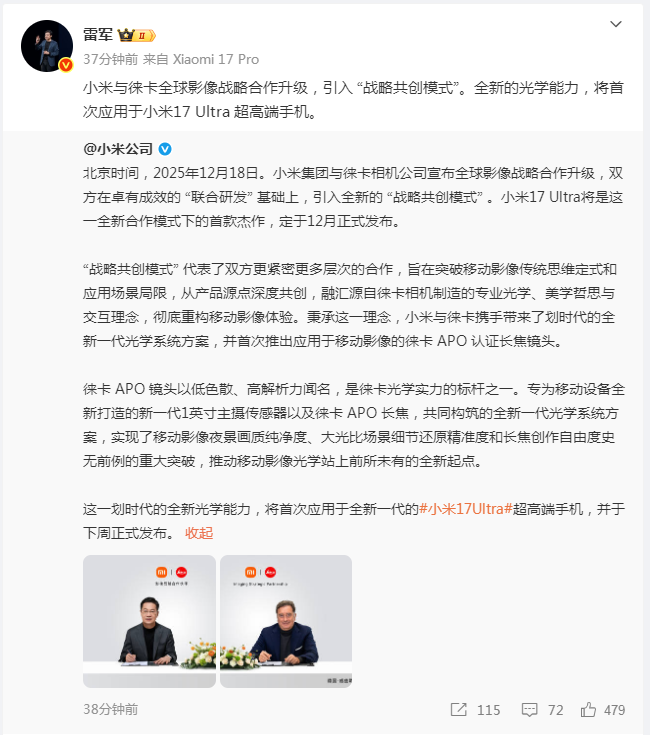Open the photo of man in navy blazer
The width and height of the screenshot is (650, 735).
286,622
